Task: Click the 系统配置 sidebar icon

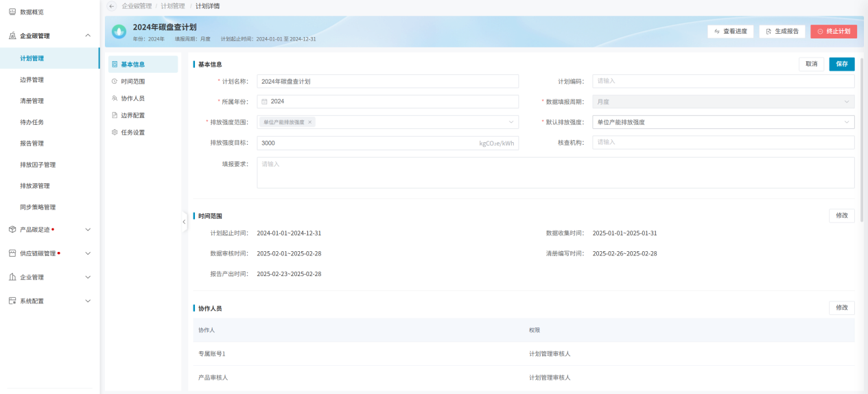Action: point(12,301)
